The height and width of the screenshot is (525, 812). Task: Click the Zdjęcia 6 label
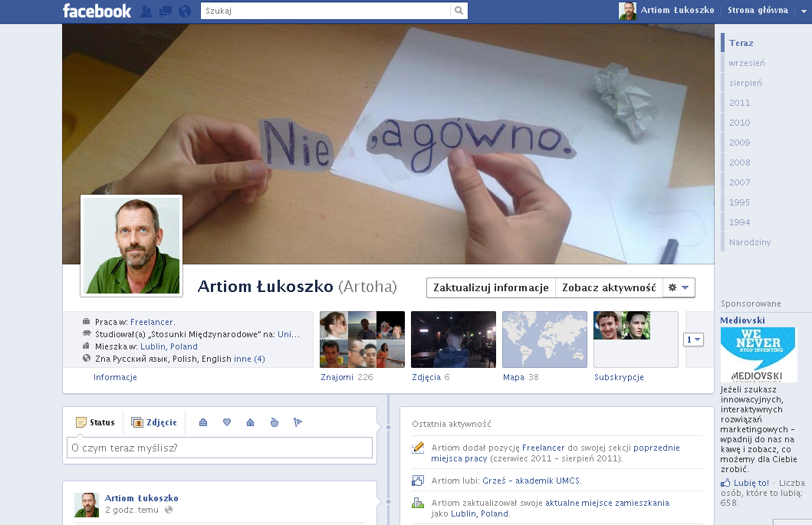click(430, 377)
